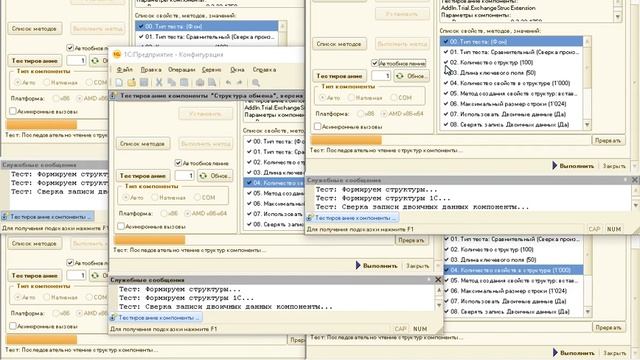Close the Служебные сообщения panel in the Конфигурация window
This screenshot has height=360, width=640.
[438, 280]
